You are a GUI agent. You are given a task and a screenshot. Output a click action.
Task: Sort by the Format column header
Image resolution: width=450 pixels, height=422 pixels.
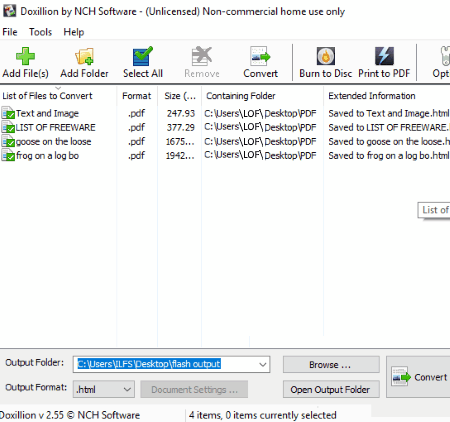click(x=136, y=96)
